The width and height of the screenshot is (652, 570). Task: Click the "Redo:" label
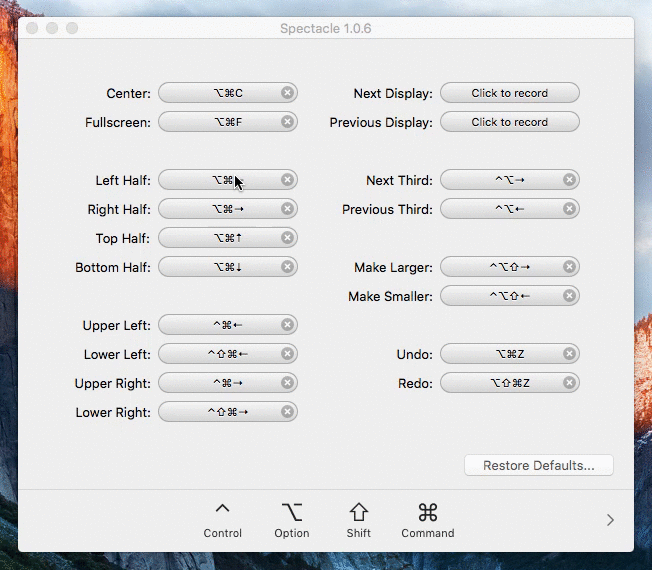tap(415, 383)
